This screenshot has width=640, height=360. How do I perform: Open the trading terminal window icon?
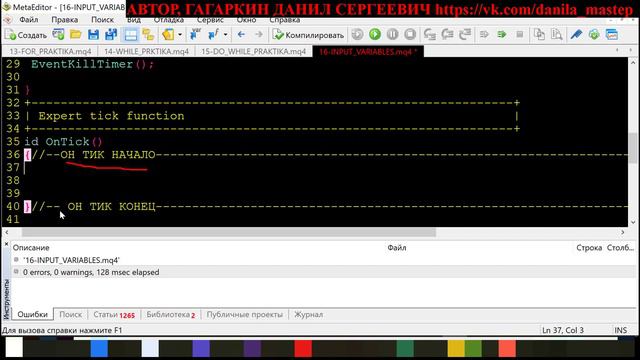[612, 35]
